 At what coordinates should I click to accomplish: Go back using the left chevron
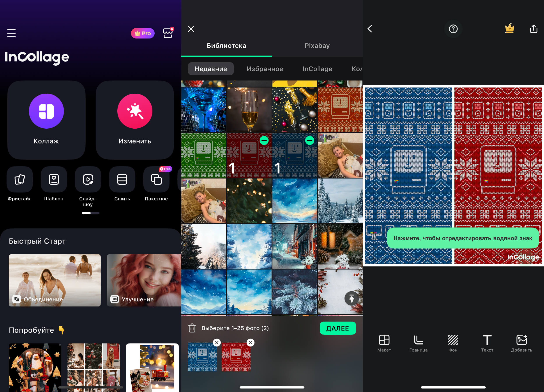tap(370, 29)
